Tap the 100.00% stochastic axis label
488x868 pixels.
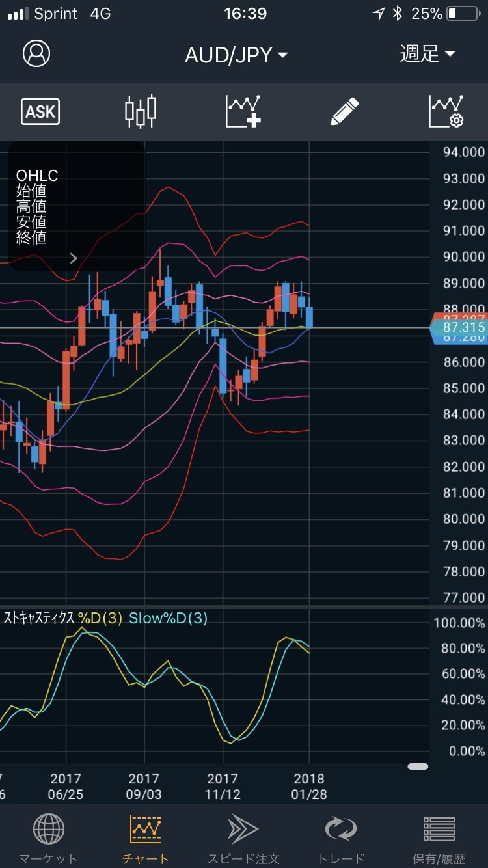[x=459, y=623]
